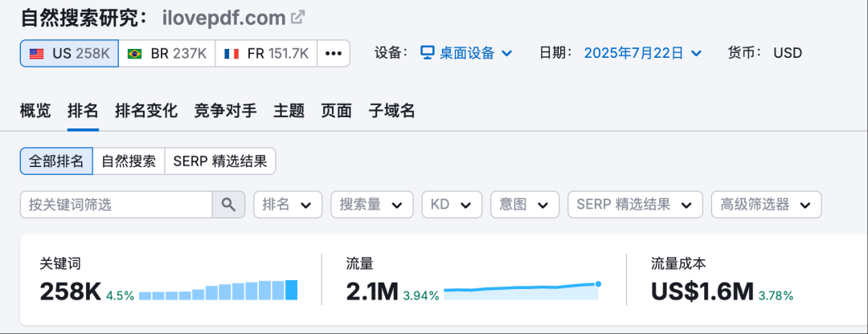Open the 桌面设备 device dropdown
This screenshot has height=334, width=868.
pyautogui.click(x=466, y=53)
